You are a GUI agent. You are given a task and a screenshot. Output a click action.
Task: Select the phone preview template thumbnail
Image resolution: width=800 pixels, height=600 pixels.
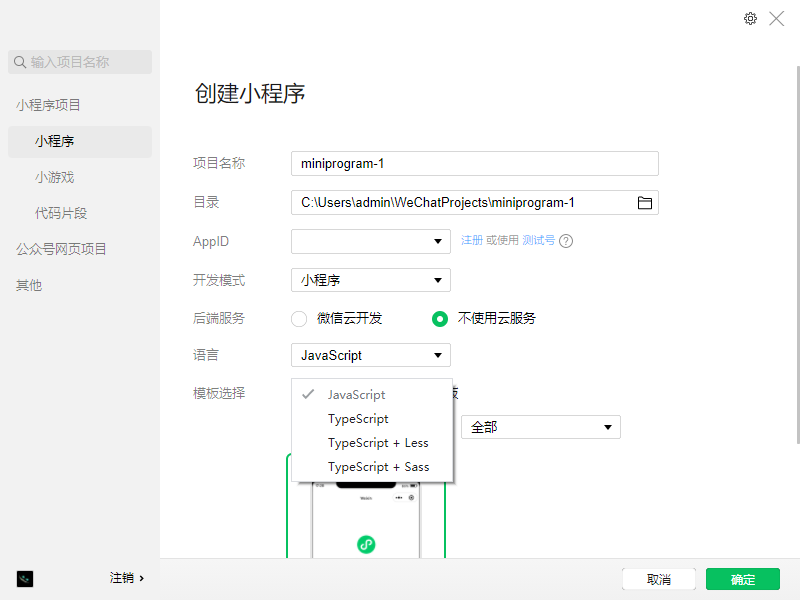point(366,520)
